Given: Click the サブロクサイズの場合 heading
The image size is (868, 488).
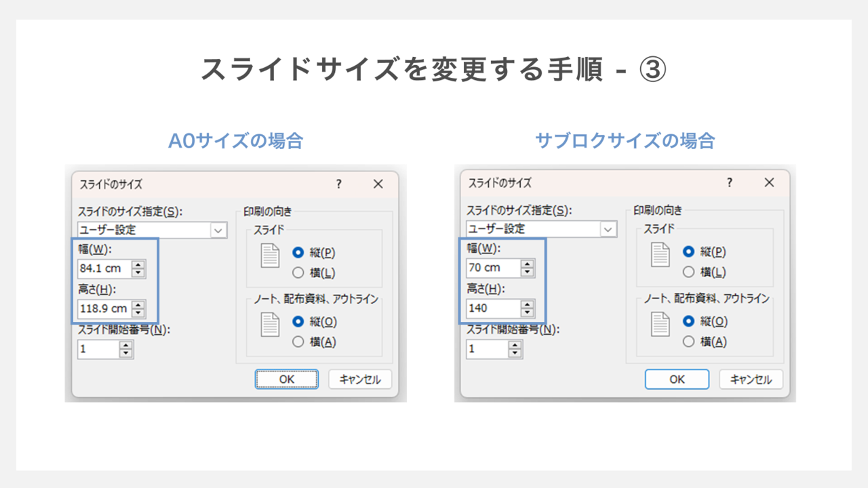Looking at the screenshot, I should (x=625, y=141).
